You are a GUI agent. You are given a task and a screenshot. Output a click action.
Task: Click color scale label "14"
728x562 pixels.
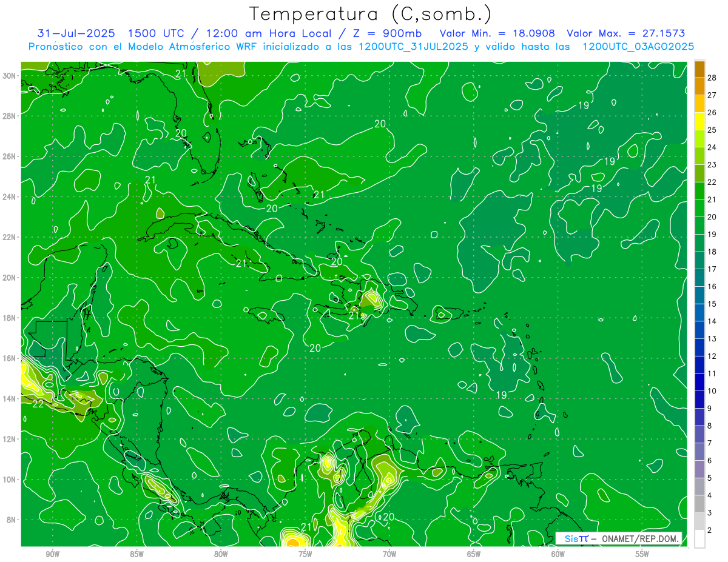click(712, 321)
